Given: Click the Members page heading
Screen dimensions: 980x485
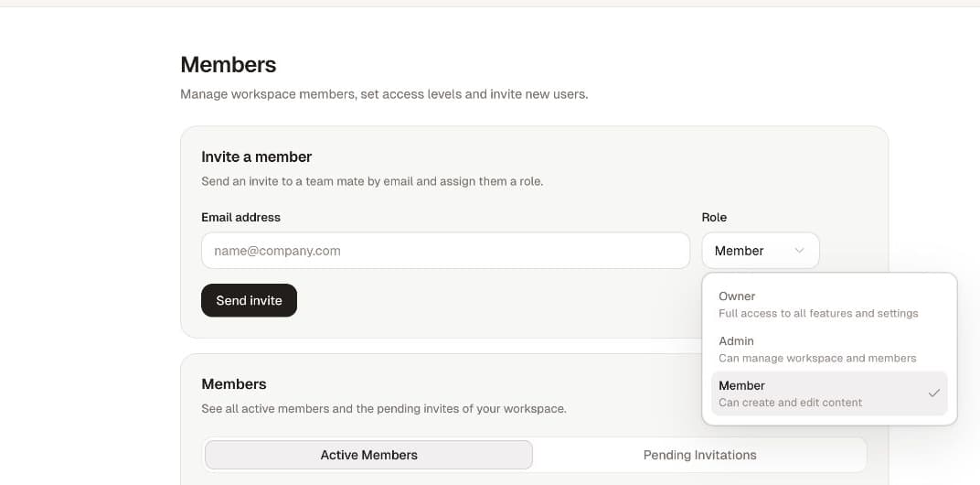Looking at the screenshot, I should click(x=229, y=64).
